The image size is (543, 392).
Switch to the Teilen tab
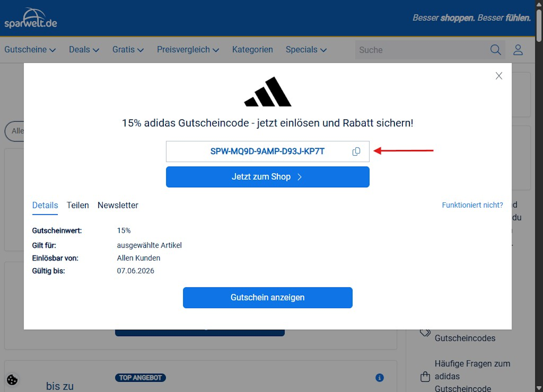click(x=78, y=205)
